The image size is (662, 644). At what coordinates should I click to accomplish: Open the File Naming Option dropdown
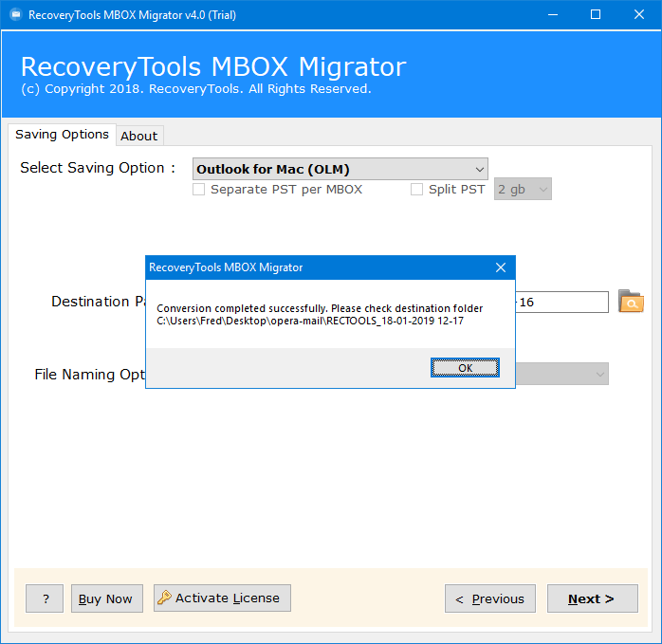(x=561, y=374)
